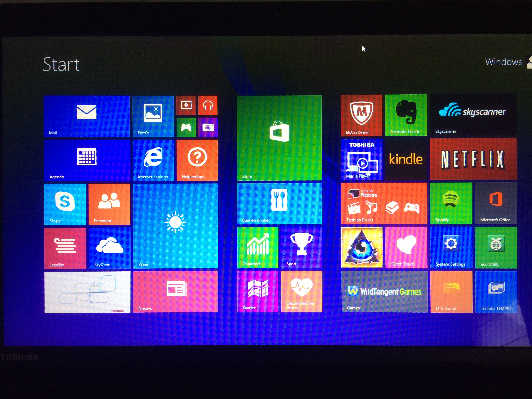Open WildTangent Games tile

point(384,292)
